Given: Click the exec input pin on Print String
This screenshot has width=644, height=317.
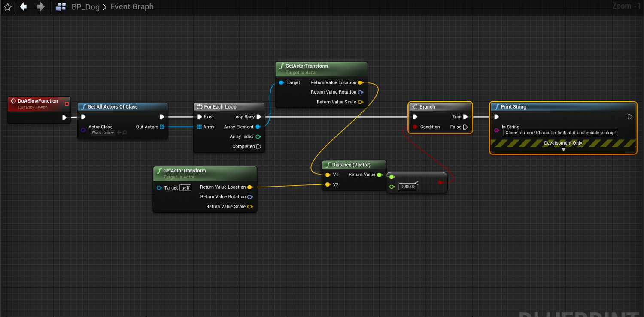Looking at the screenshot, I should click(496, 117).
